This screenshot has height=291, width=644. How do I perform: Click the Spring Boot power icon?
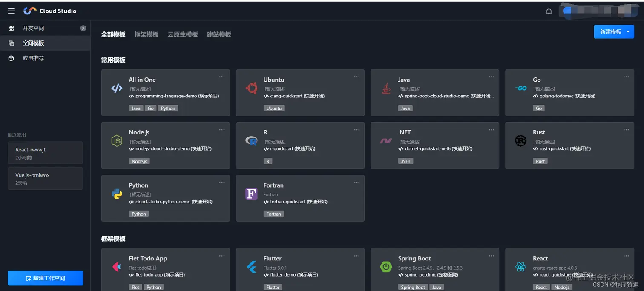click(386, 267)
